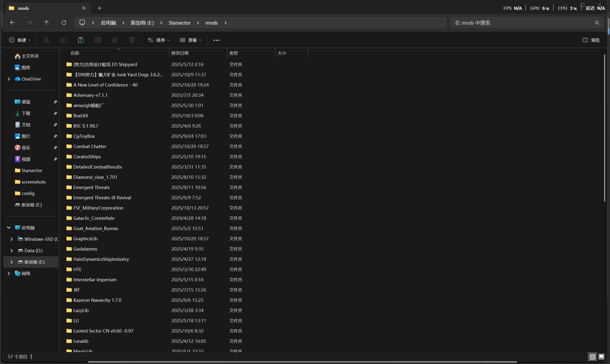Open the 排序 sort dropdown

click(x=159, y=40)
